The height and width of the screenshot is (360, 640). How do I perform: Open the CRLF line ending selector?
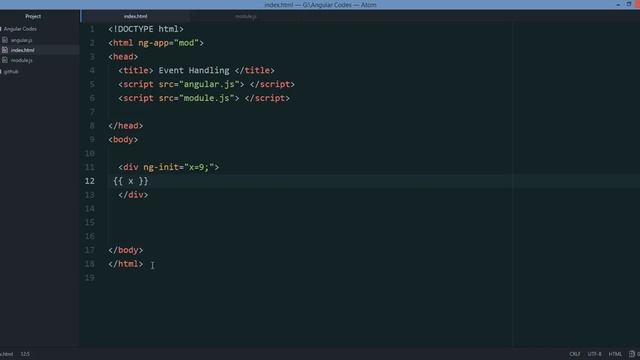click(574, 354)
